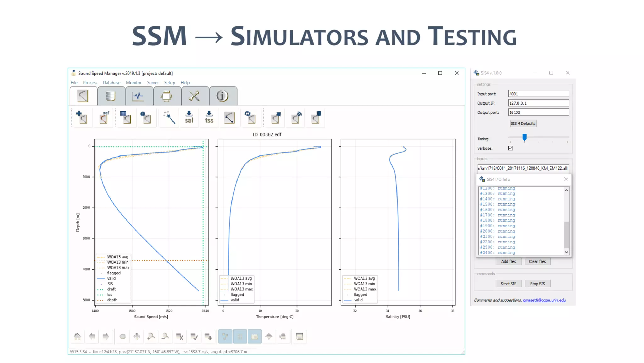The image size is (644, 363).
Task: Open the Setup menu
Action: (169, 83)
